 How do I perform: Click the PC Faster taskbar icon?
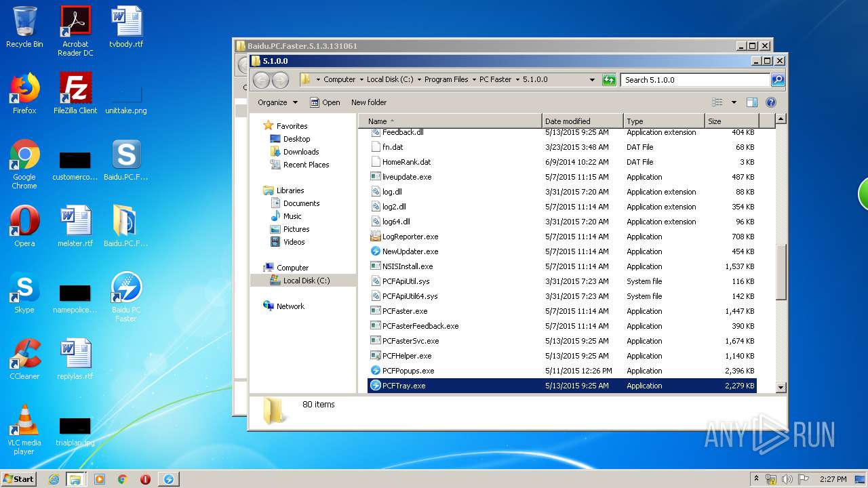coord(169,479)
